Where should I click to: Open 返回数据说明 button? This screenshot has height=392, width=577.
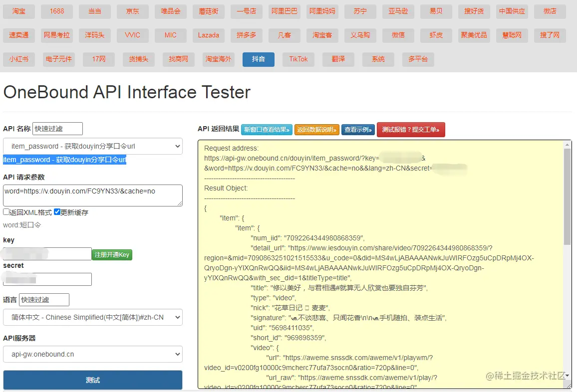tap(317, 130)
